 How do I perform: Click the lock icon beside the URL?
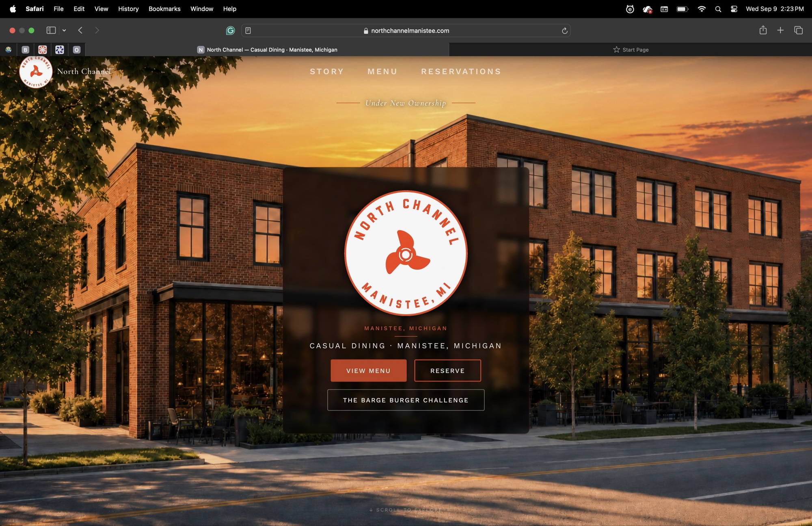pyautogui.click(x=366, y=31)
